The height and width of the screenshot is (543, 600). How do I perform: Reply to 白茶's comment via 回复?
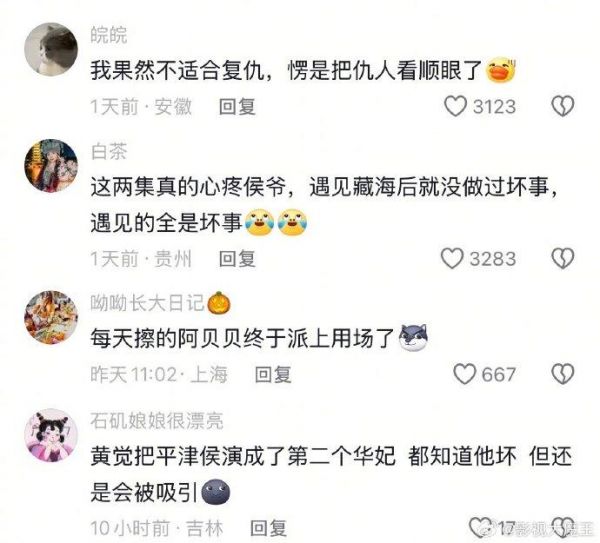[x=237, y=259]
